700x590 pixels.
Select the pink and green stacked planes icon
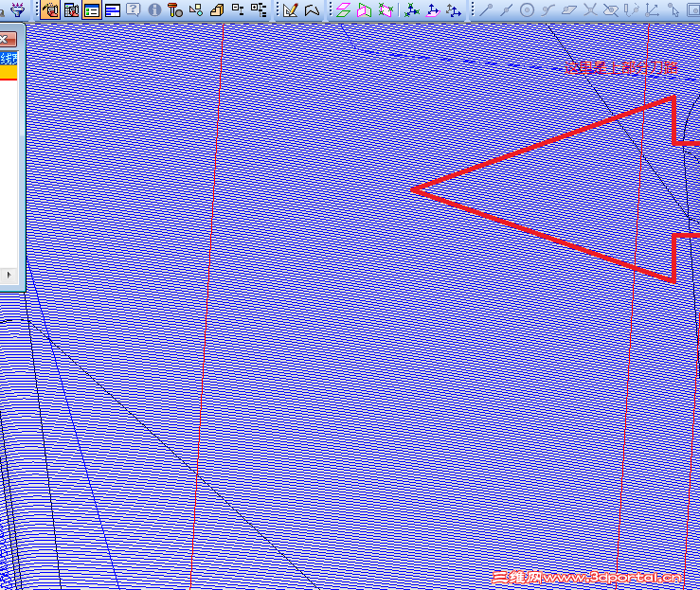[343, 9]
